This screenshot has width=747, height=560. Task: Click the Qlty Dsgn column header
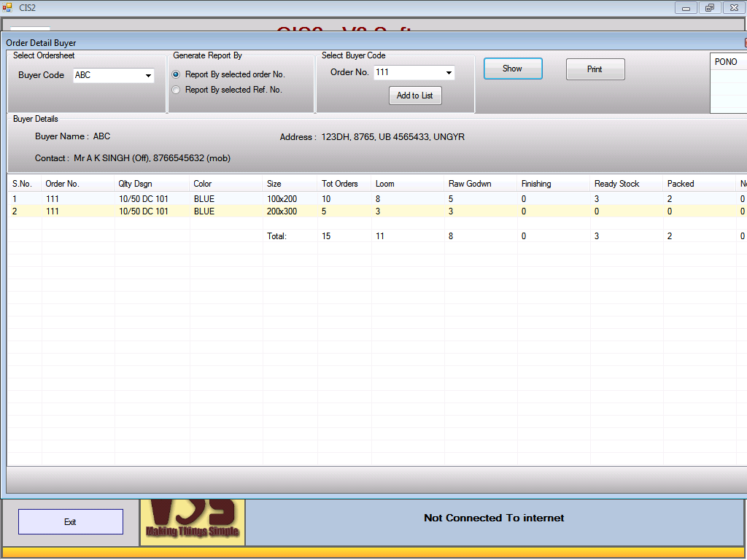tap(136, 184)
